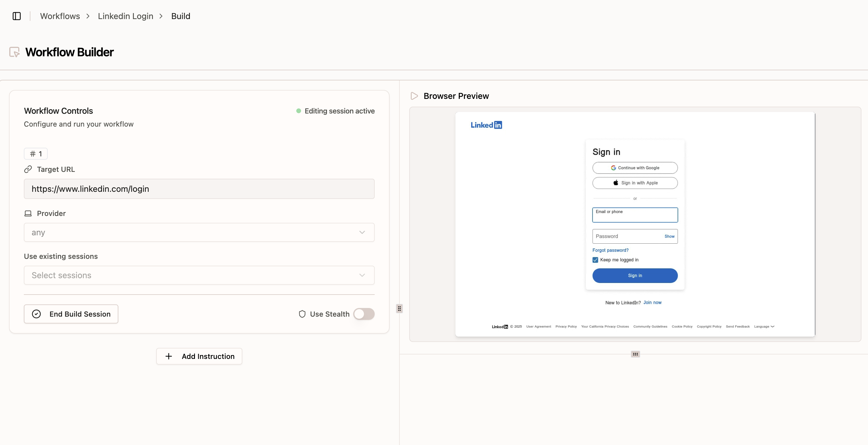Click End Build Session button
The width and height of the screenshot is (868, 445).
coord(71,314)
